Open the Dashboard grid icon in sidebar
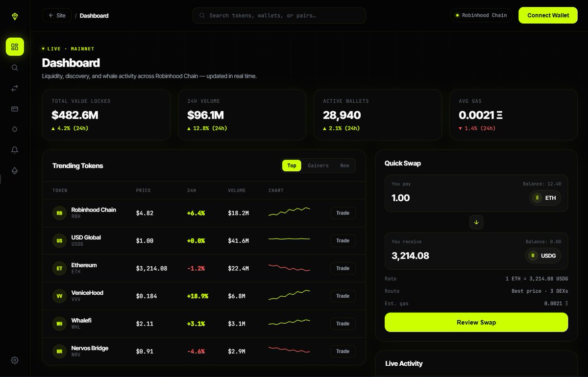This screenshot has width=588, height=377. tap(15, 47)
